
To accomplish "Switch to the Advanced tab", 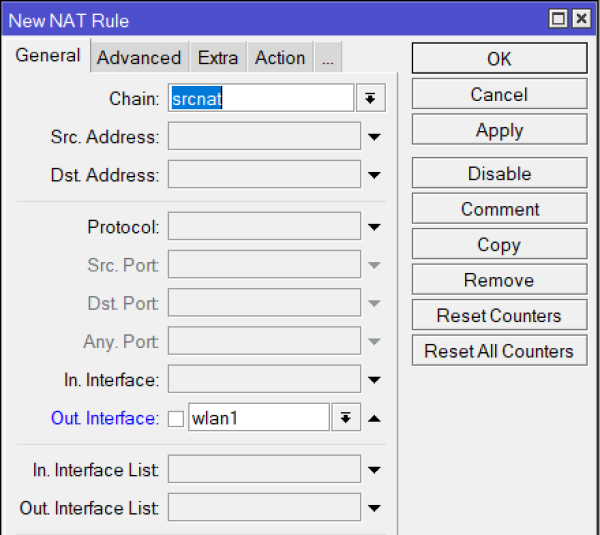I will (139, 58).
